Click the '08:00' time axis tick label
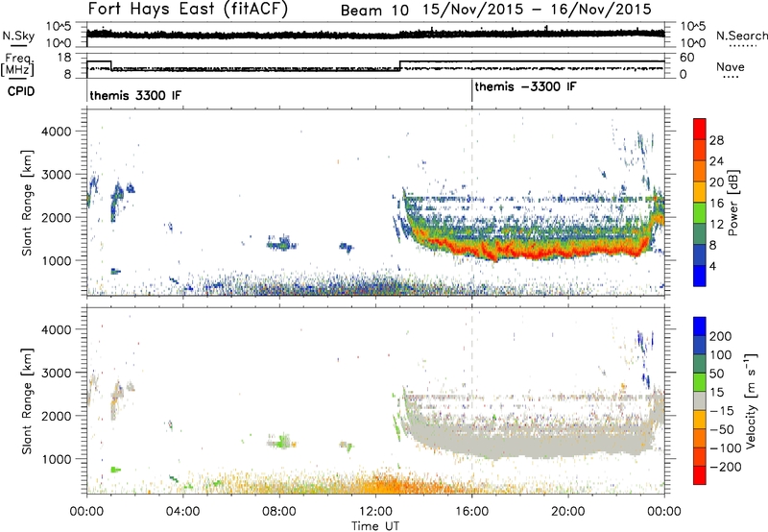768x532 pixels. pyautogui.click(x=279, y=512)
